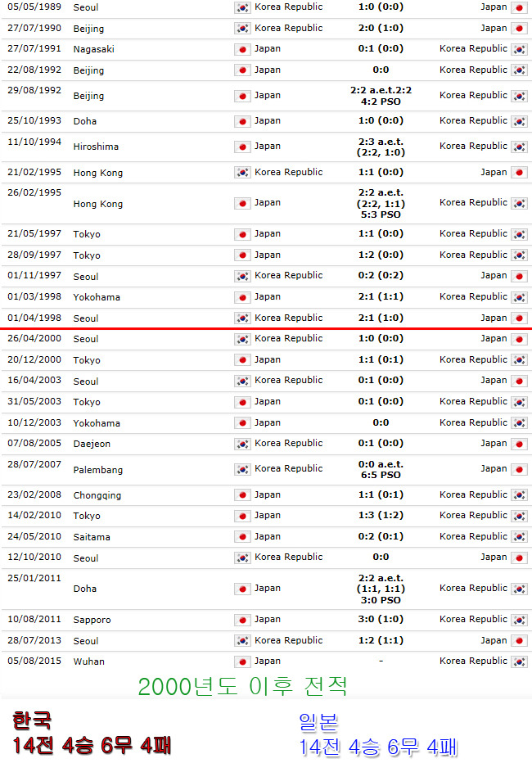Click Korea flag icon in 26/04/2000 Seoul row

[242, 339]
